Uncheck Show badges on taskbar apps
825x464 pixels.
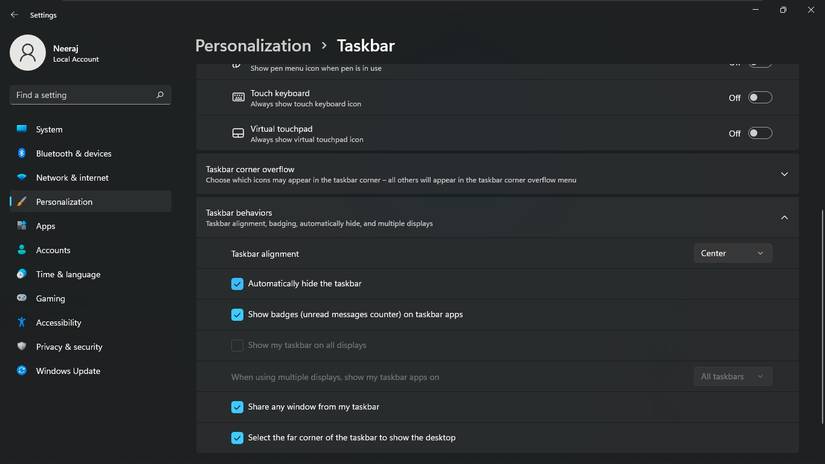(237, 314)
